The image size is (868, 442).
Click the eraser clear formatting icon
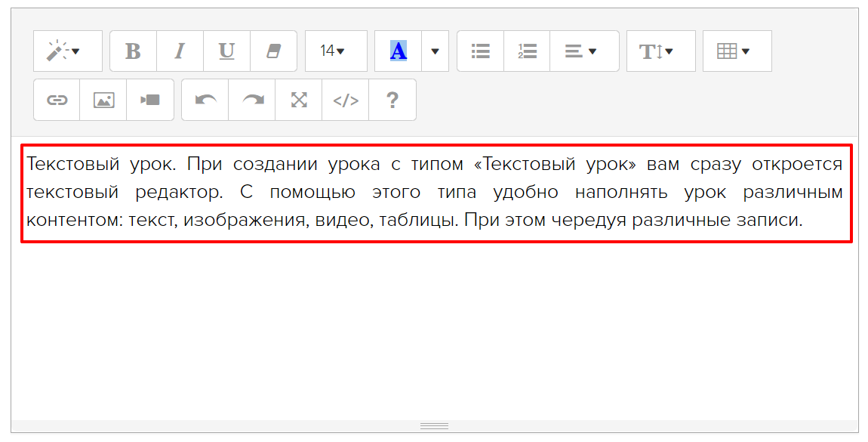tap(273, 51)
